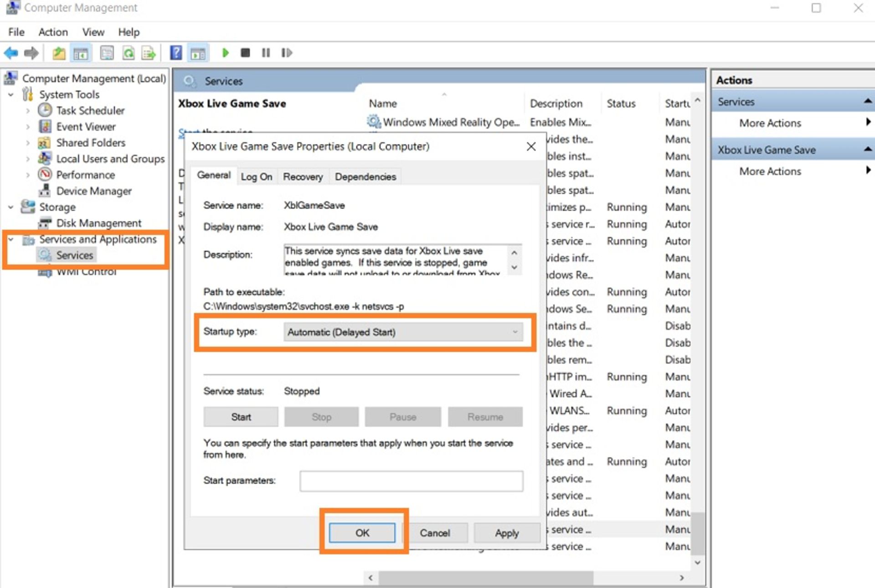Click the blue Help question mark icon
Image resolution: width=875 pixels, height=588 pixels.
click(176, 53)
